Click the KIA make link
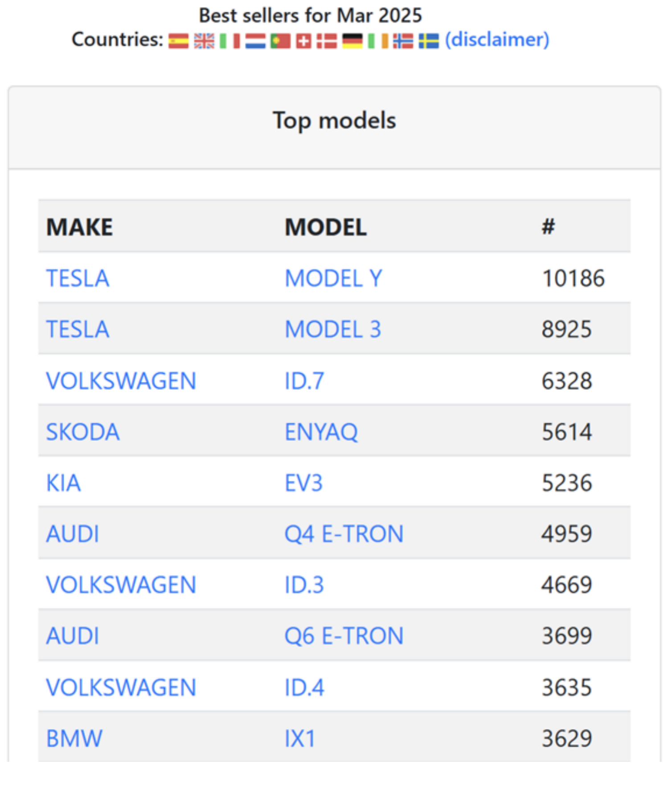672x810 pixels. [63, 483]
